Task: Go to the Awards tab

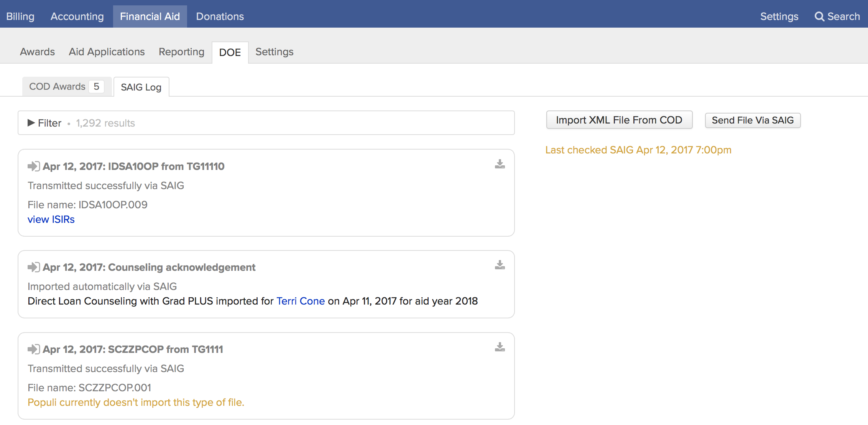Action: point(37,52)
